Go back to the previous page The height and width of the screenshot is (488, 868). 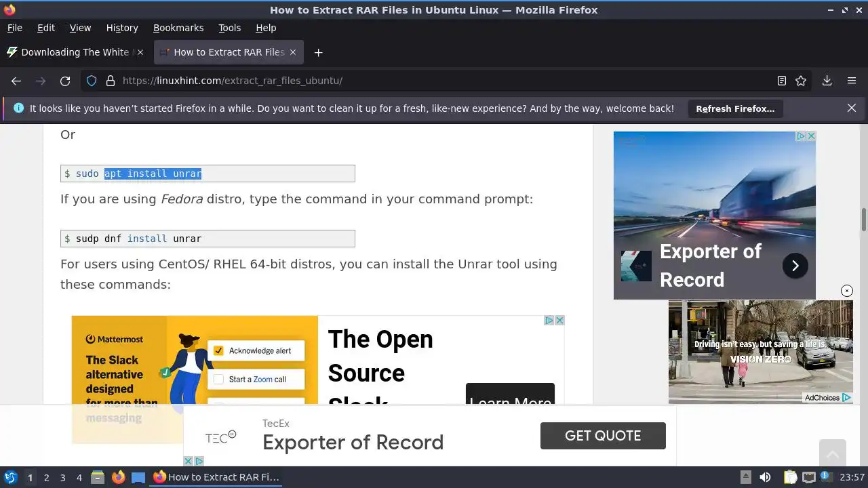tap(16, 81)
